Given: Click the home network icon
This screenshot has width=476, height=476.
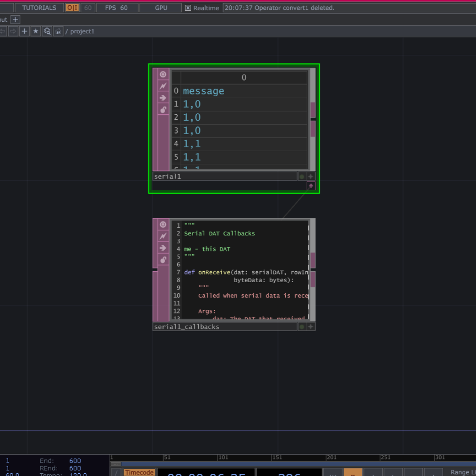Looking at the screenshot, I should point(58,31).
